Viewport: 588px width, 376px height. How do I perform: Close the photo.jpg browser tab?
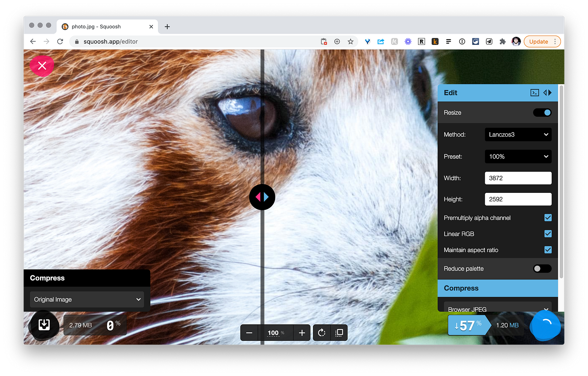(x=151, y=27)
